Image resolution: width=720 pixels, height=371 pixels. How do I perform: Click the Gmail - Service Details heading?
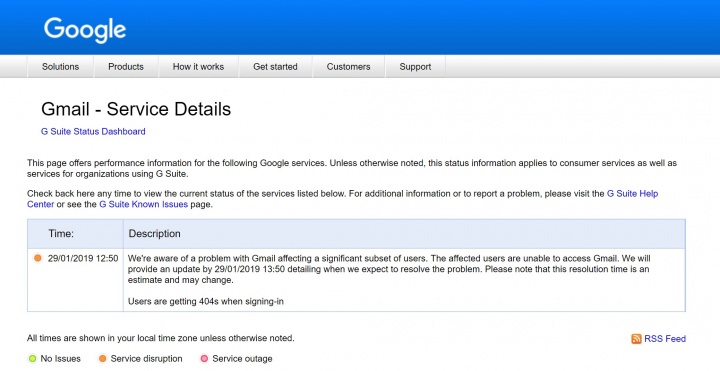[136, 109]
